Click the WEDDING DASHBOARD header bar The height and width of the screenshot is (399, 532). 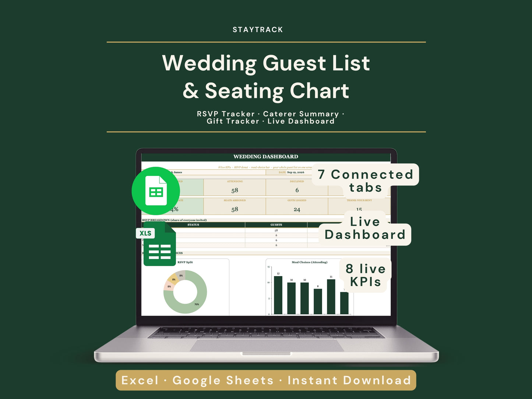click(x=266, y=157)
